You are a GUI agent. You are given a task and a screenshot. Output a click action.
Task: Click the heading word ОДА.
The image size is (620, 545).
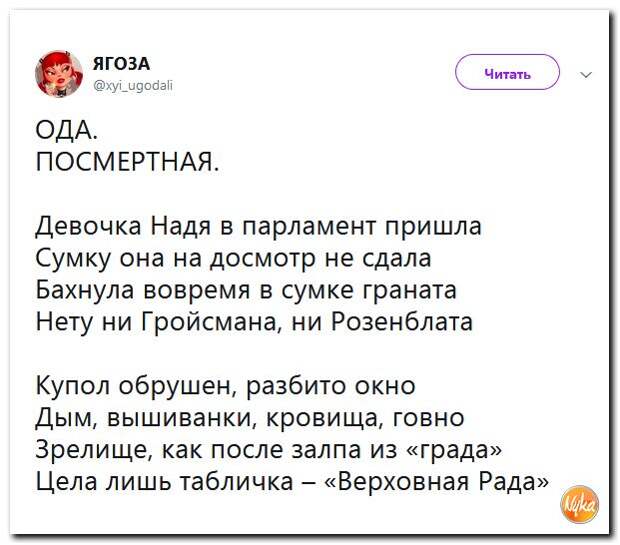[x=66, y=130]
